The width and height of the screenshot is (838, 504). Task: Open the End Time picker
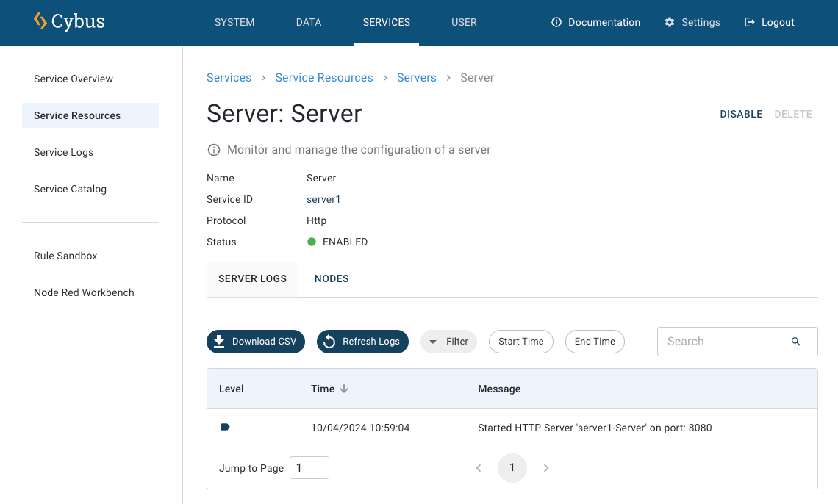coord(595,342)
